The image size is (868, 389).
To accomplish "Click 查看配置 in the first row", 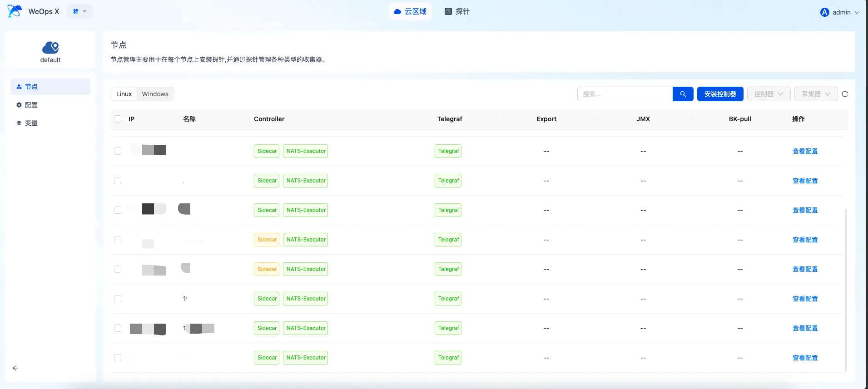I will click(x=805, y=151).
